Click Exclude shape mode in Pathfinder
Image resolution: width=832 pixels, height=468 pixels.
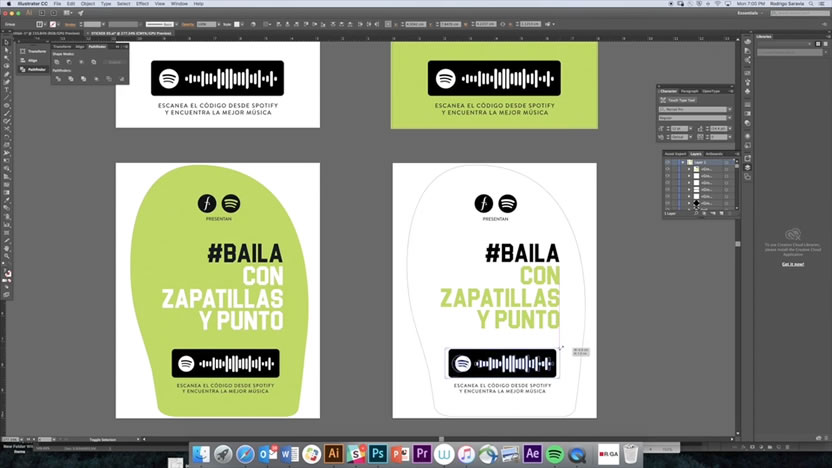[93, 62]
